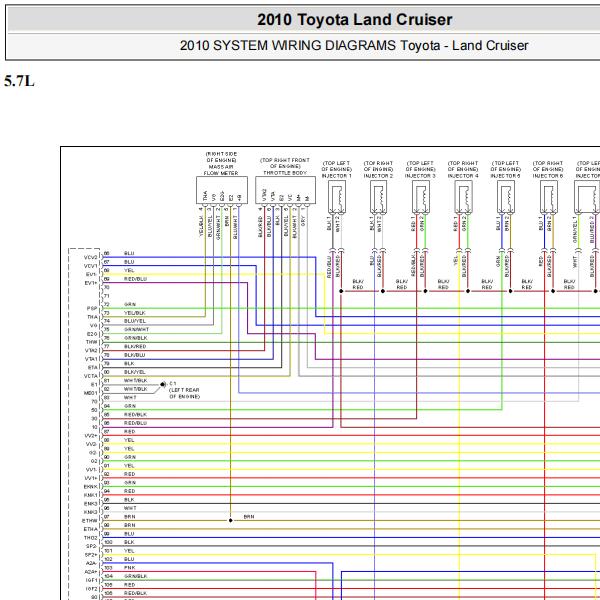600x600 pixels.
Task: Click pin 73 YEL/BLK wire label
Action: [135, 313]
